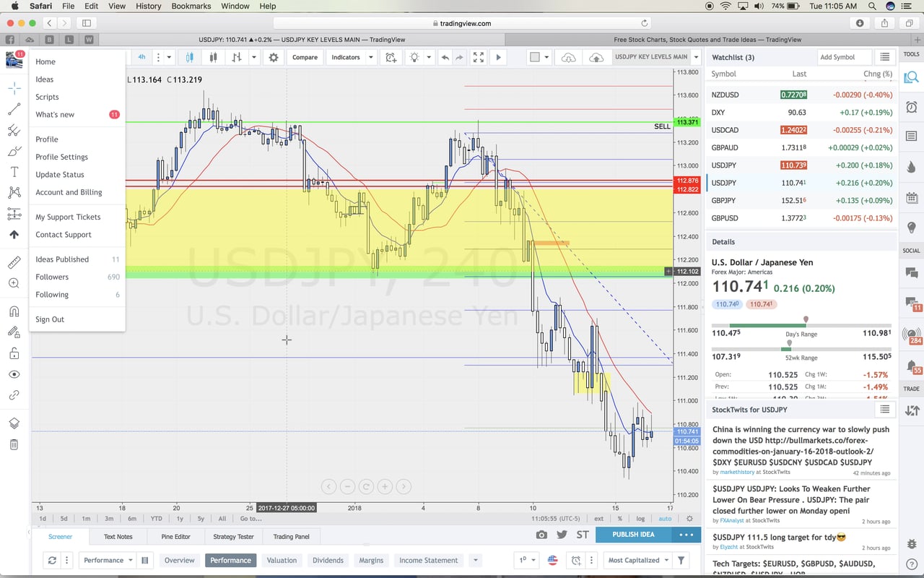Screen dimensions: 924x578
Task: Expand the screener filter tabs more arrow
Action: [x=475, y=560]
